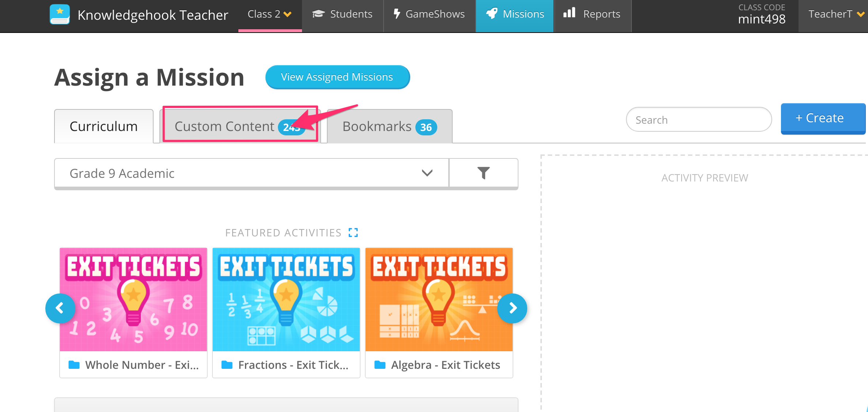The image size is (868, 412).
Task: Switch to the Custom Content tab
Action: pyautogui.click(x=240, y=127)
